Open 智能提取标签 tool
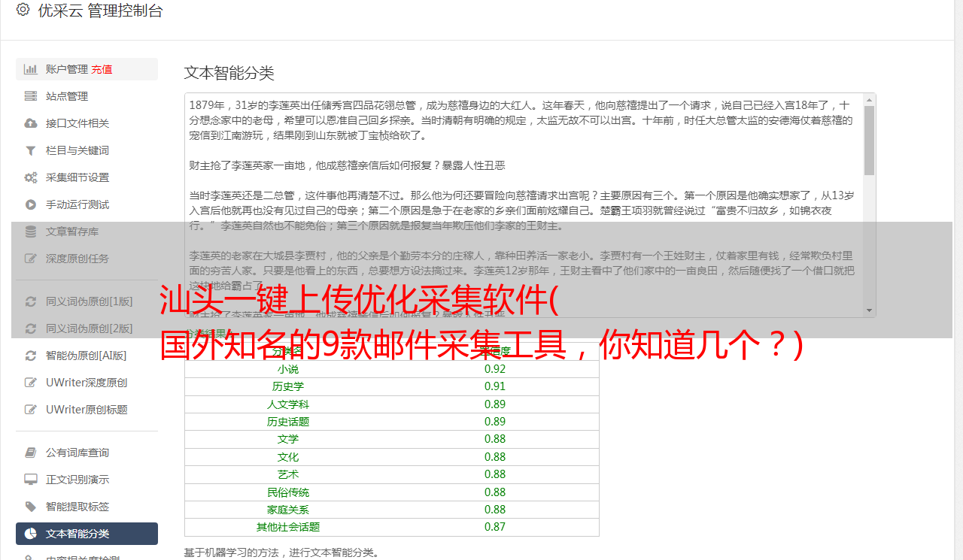Viewport: 963px width, 560px height. point(87,507)
